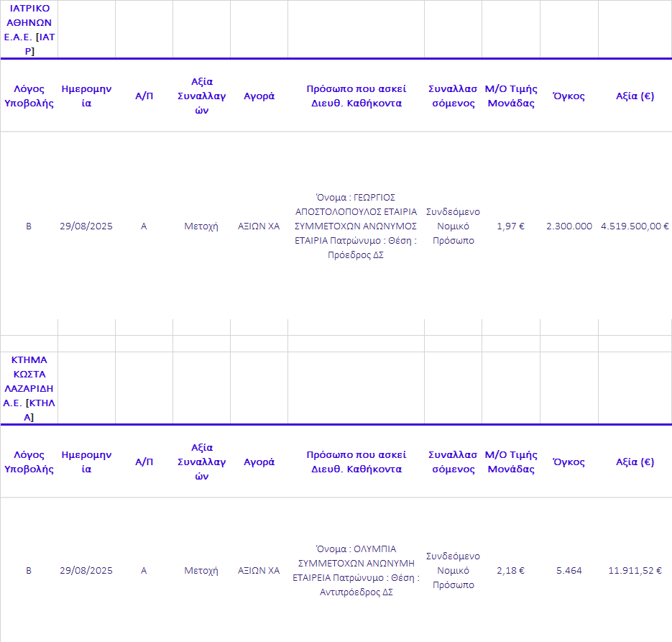Viewport: 672px width, 642px height.
Task: Select Μ/Ο Τιμής Μονάδας header in ΙΑΤΡΙΚΟ ΑΘΗΝΩΝ table
Action: 511,96
